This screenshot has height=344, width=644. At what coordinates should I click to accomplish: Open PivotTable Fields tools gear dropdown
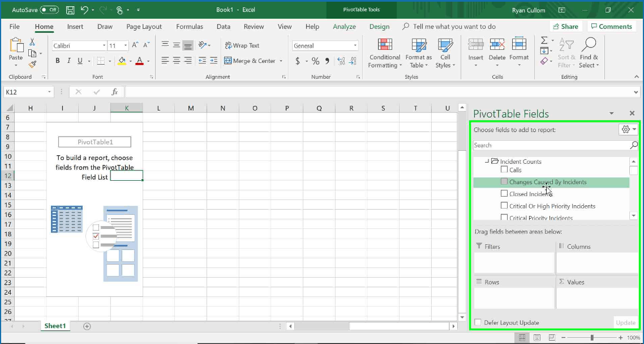tap(628, 130)
